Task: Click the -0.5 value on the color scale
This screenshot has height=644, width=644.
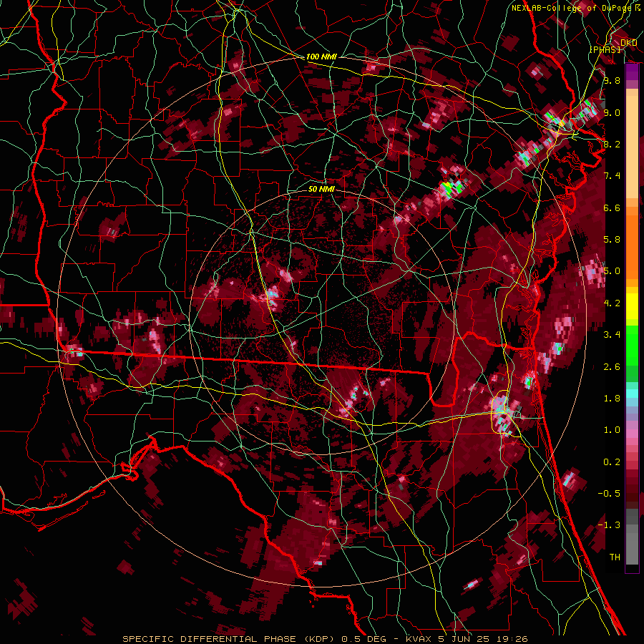Action: point(609,494)
